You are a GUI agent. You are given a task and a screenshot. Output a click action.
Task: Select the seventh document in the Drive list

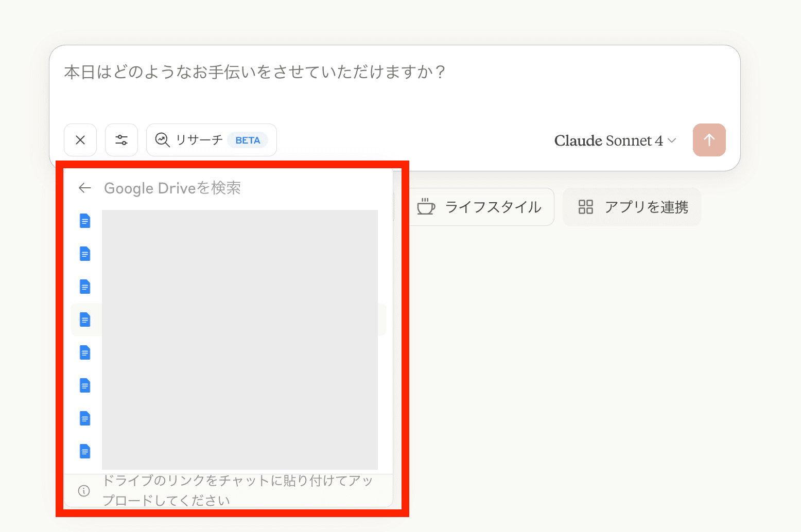(x=85, y=418)
